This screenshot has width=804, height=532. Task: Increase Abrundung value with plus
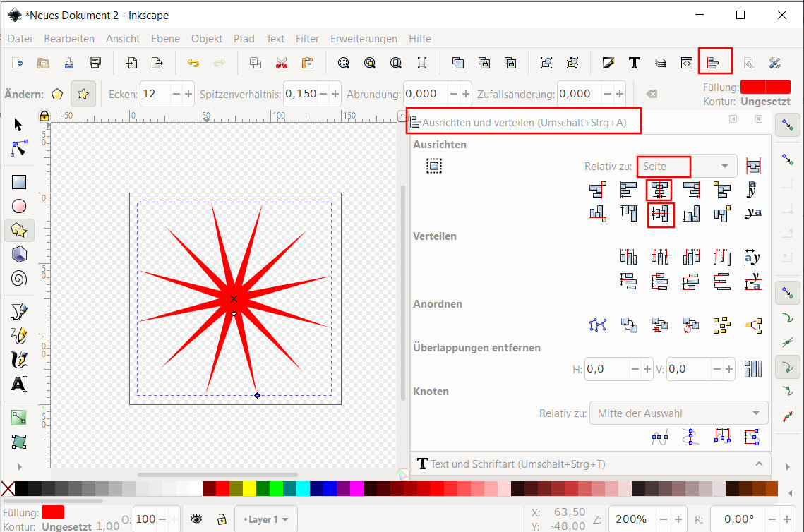466,95
